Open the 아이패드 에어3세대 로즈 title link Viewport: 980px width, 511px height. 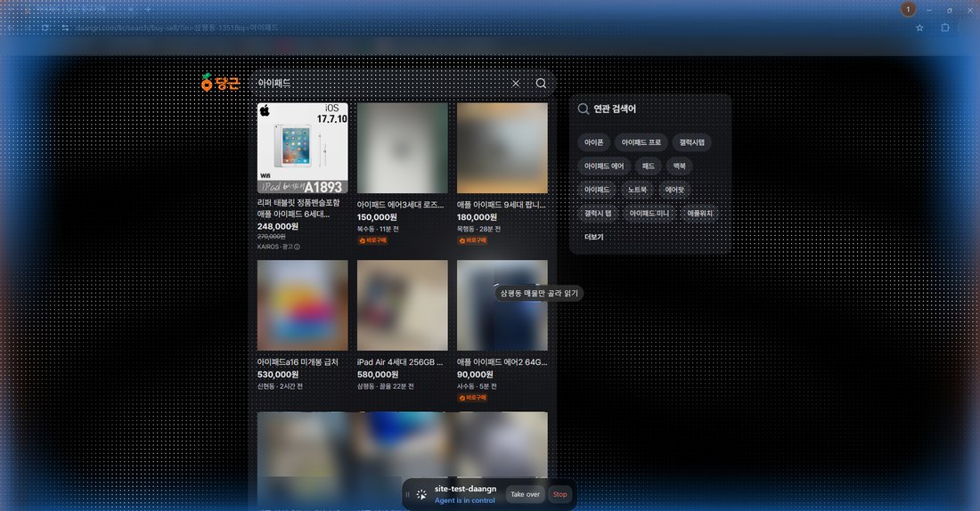(401, 205)
